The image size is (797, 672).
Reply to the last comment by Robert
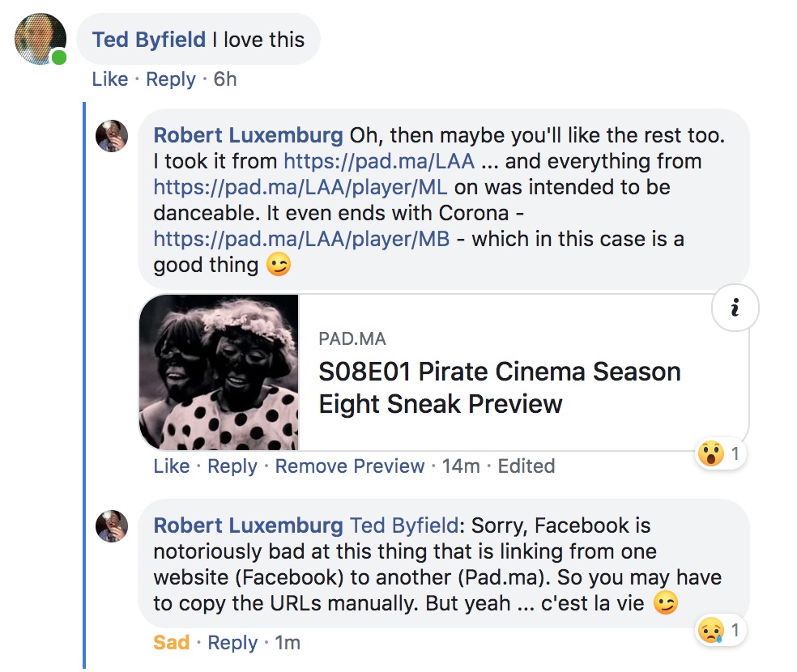pyautogui.click(x=232, y=643)
